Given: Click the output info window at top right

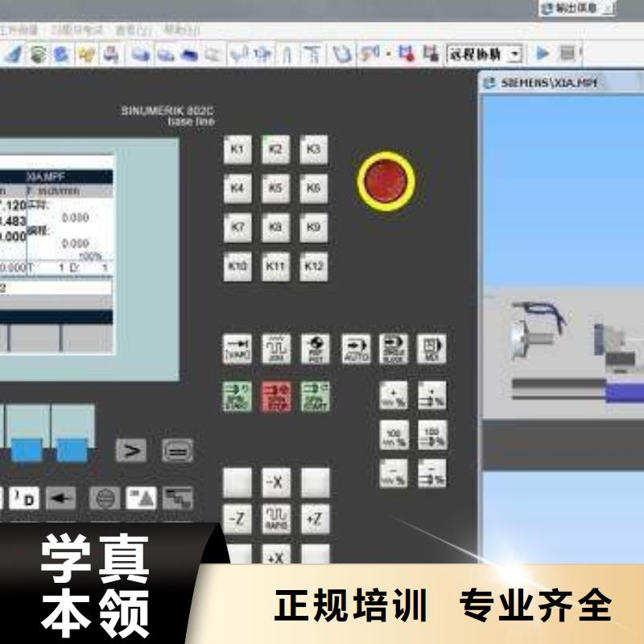Looking at the screenshot, I should (577, 8).
